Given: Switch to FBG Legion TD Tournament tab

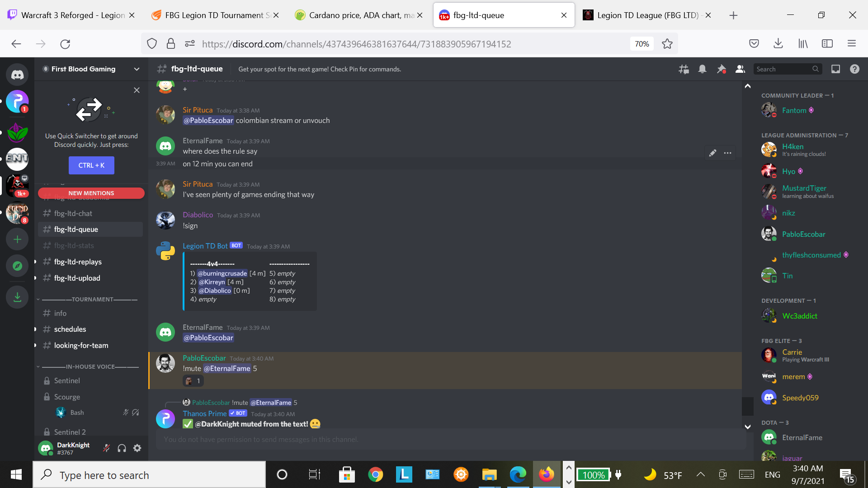Looking at the screenshot, I should pyautogui.click(x=216, y=15).
